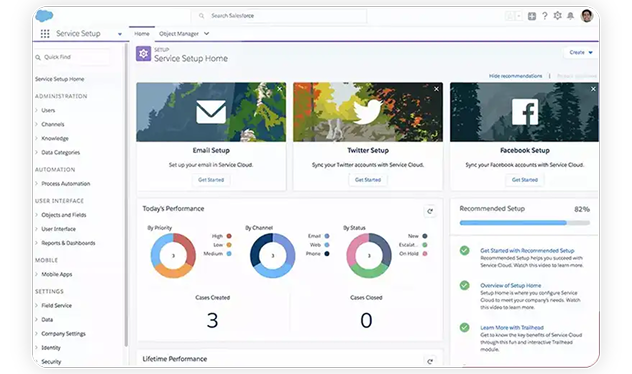
Task: Open the Create dropdown menu
Action: (581, 52)
